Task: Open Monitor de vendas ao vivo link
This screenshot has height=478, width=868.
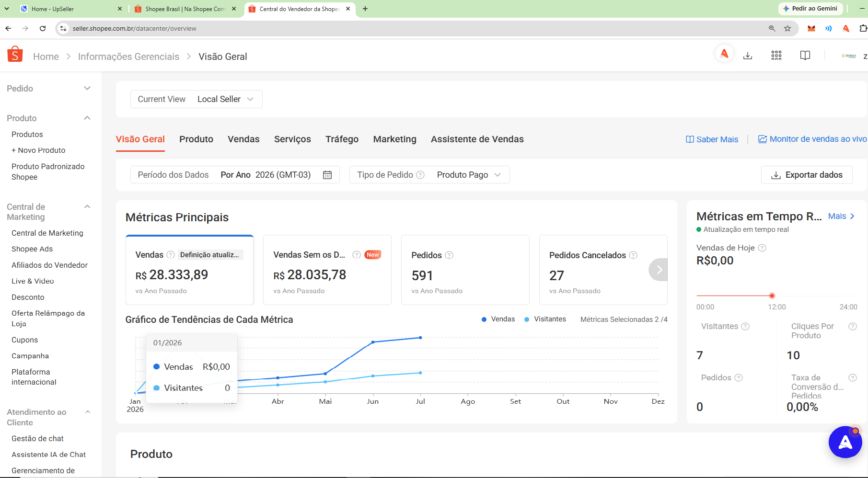Action: pos(812,139)
